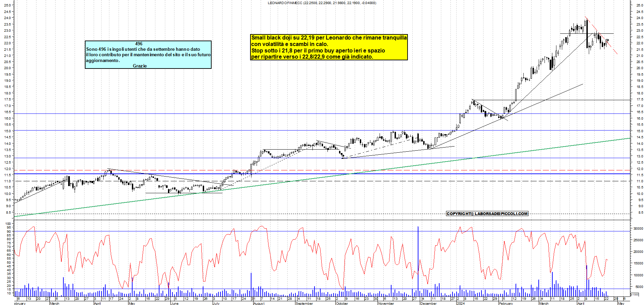Click the 'September' label on the time axis

[304, 303]
